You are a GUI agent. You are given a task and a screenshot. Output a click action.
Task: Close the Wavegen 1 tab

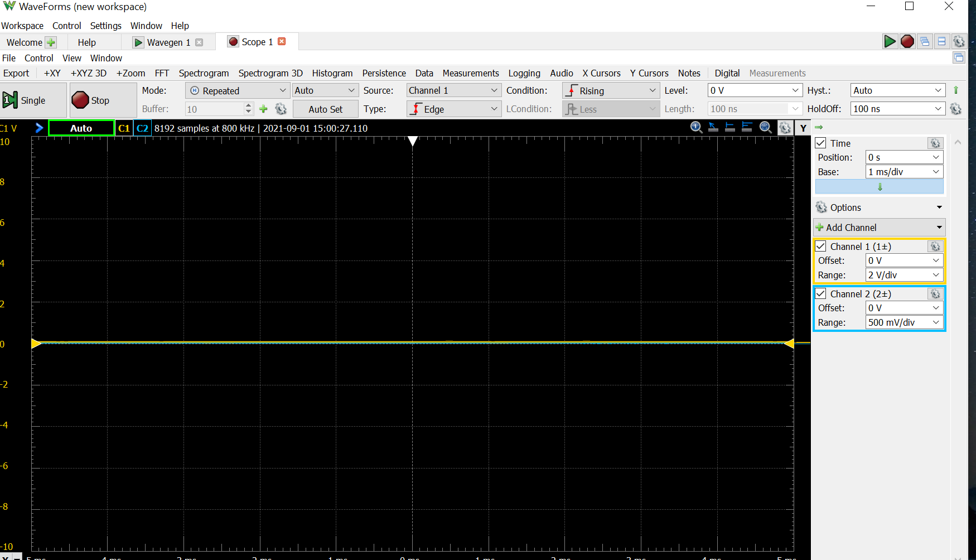click(x=199, y=42)
